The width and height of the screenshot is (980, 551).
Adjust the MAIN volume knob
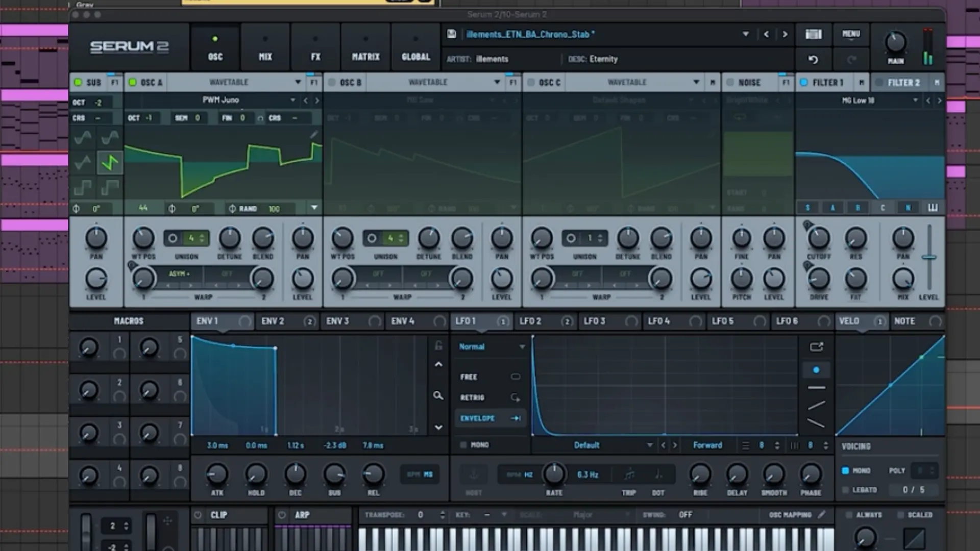[895, 42]
